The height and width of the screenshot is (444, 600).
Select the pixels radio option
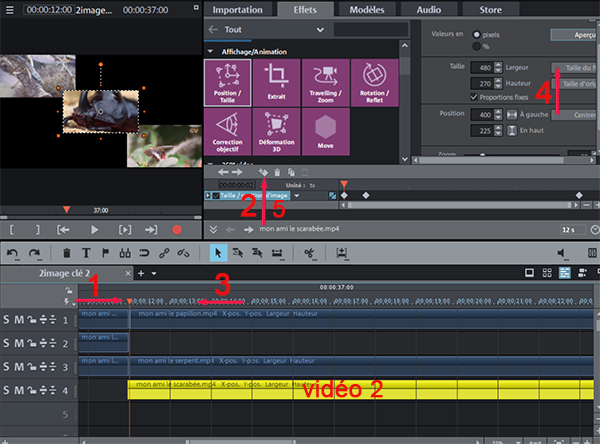(x=476, y=33)
